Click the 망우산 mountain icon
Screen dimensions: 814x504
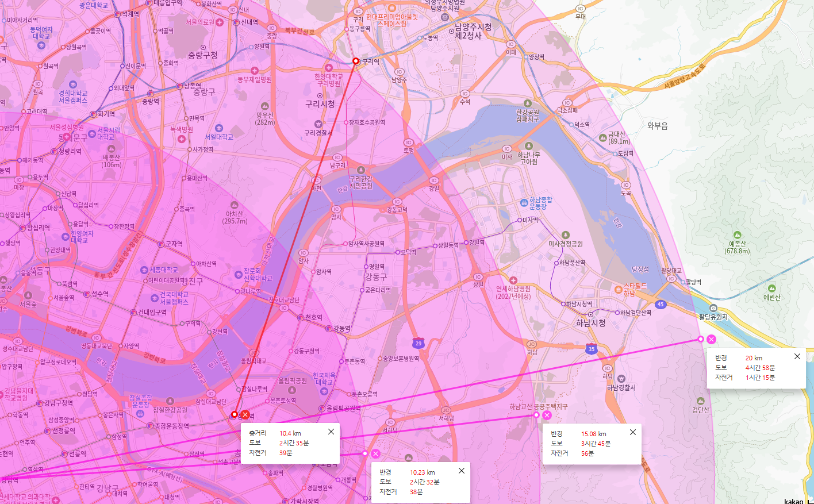click(x=265, y=106)
